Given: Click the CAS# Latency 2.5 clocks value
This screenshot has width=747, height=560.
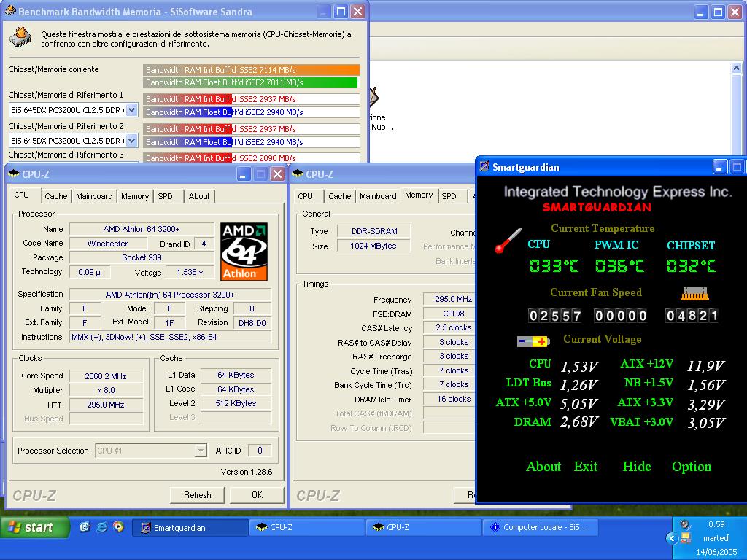Looking at the screenshot, I should click(450, 327).
